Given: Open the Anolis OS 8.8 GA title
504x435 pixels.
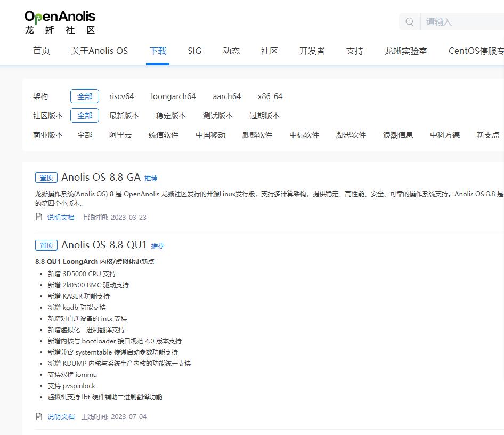Looking at the screenshot, I should 101,177.
